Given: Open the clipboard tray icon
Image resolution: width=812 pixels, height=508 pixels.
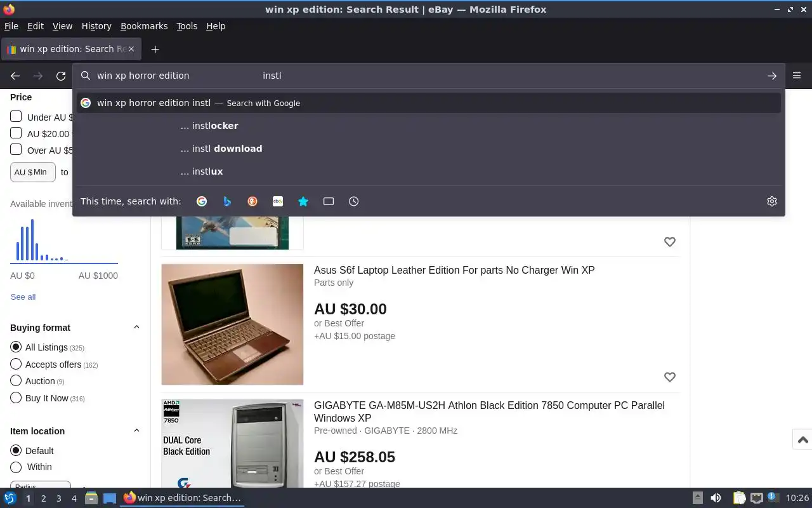Looking at the screenshot, I should point(740,498).
